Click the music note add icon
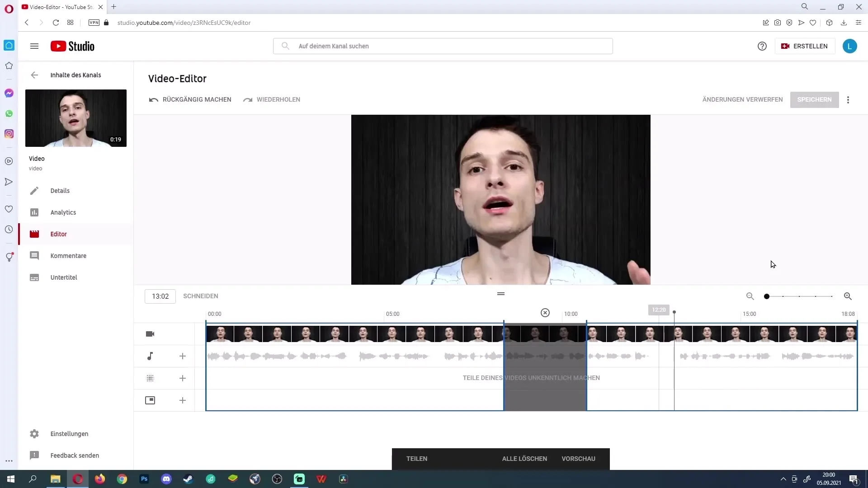The width and height of the screenshot is (868, 488). tap(183, 356)
